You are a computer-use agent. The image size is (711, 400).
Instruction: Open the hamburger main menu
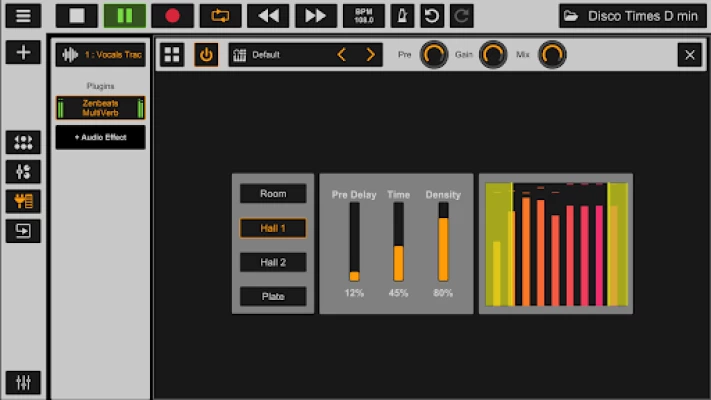coord(22,15)
